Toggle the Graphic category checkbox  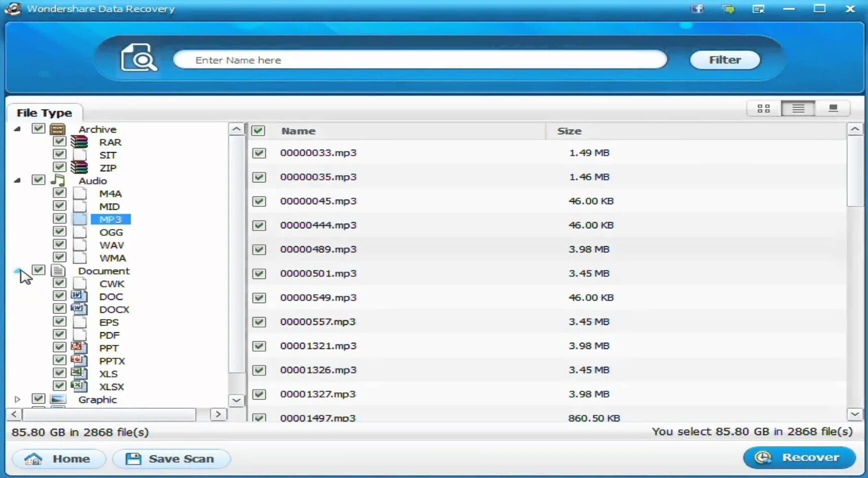coord(39,399)
